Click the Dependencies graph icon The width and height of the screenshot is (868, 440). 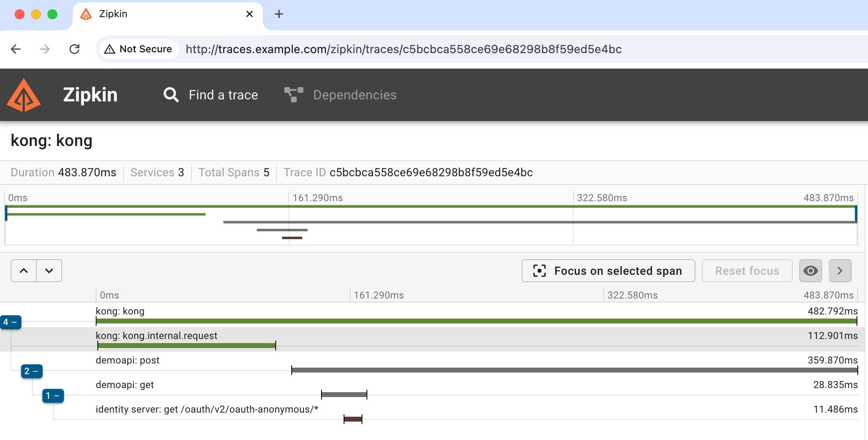(294, 95)
